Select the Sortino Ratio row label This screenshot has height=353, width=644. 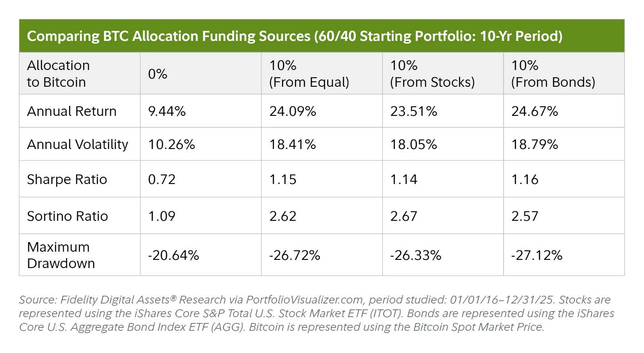tap(67, 216)
